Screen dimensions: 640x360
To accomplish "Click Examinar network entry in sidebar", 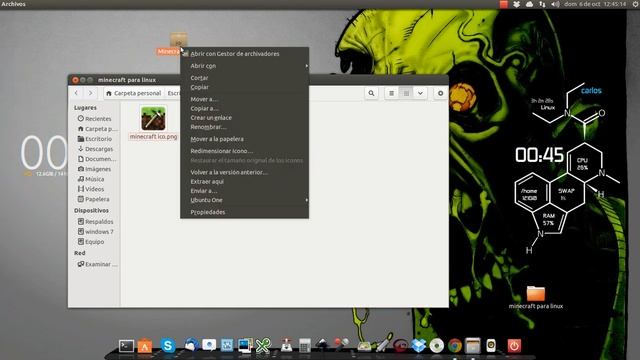I will tap(97, 264).
